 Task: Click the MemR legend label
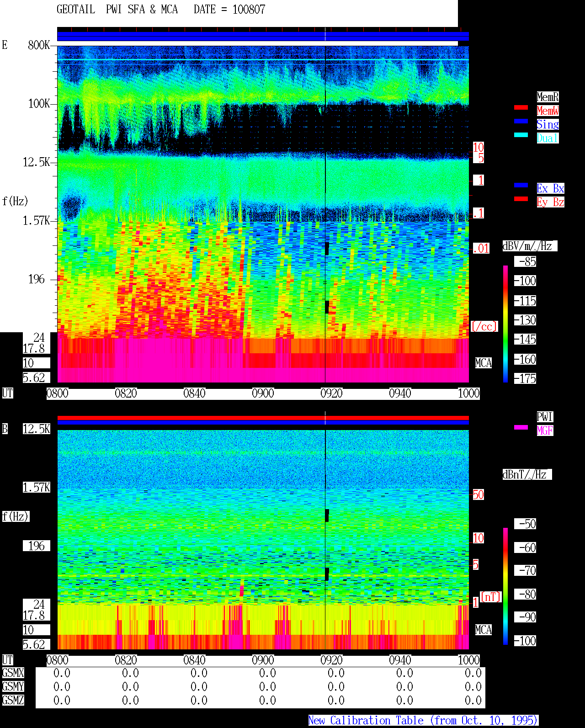(548, 97)
